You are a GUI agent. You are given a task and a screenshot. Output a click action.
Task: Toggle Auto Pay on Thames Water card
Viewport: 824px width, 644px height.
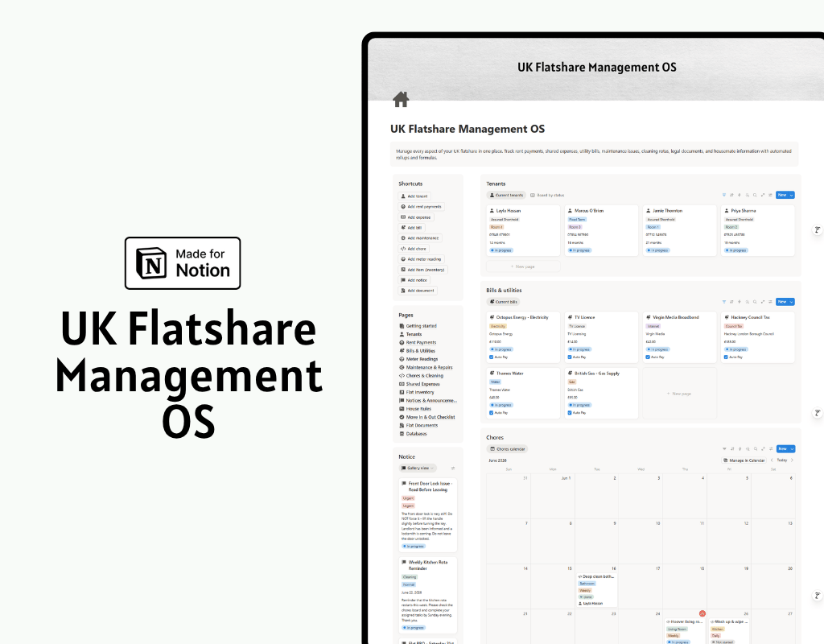click(492, 413)
